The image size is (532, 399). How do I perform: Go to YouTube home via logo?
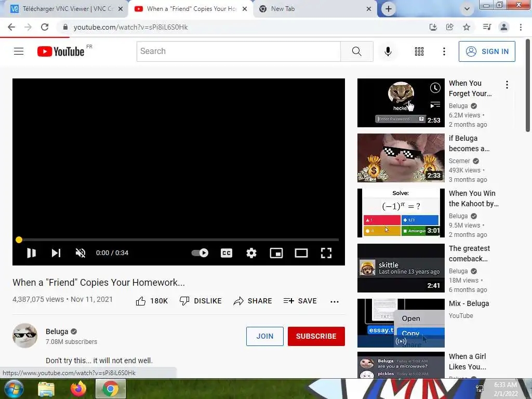tap(61, 51)
